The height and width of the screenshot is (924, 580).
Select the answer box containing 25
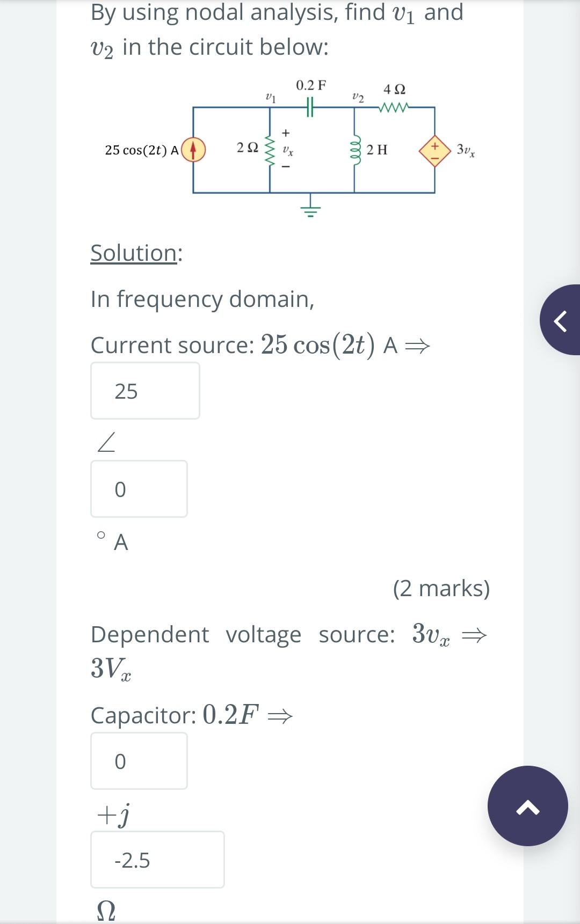pos(145,391)
